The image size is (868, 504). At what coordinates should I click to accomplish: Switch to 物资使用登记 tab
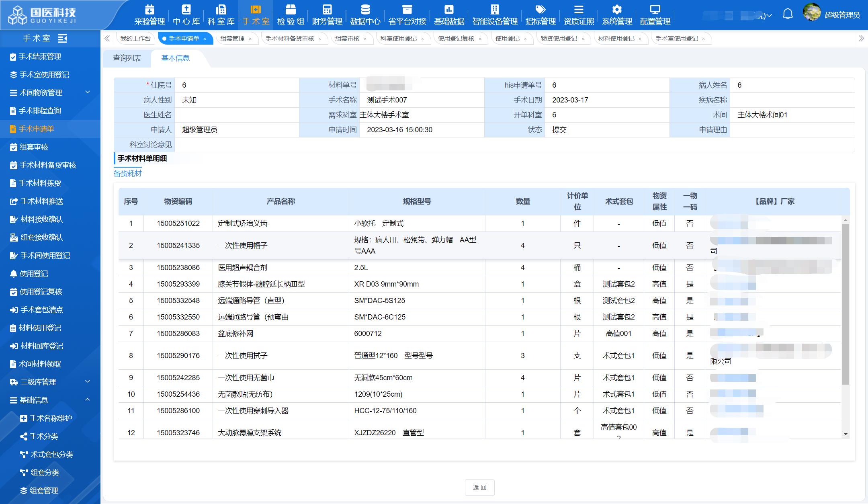[559, 39]
